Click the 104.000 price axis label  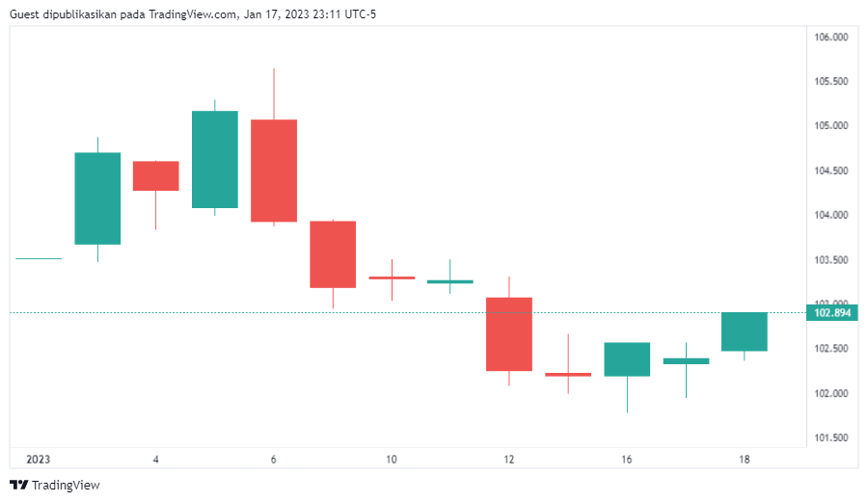830,215
